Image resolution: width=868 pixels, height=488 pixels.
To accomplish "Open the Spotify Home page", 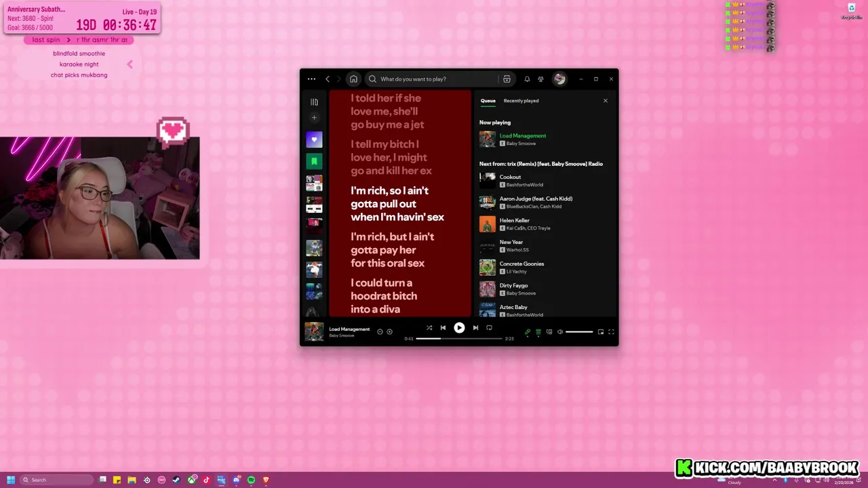I will click(x=353, y=79).
